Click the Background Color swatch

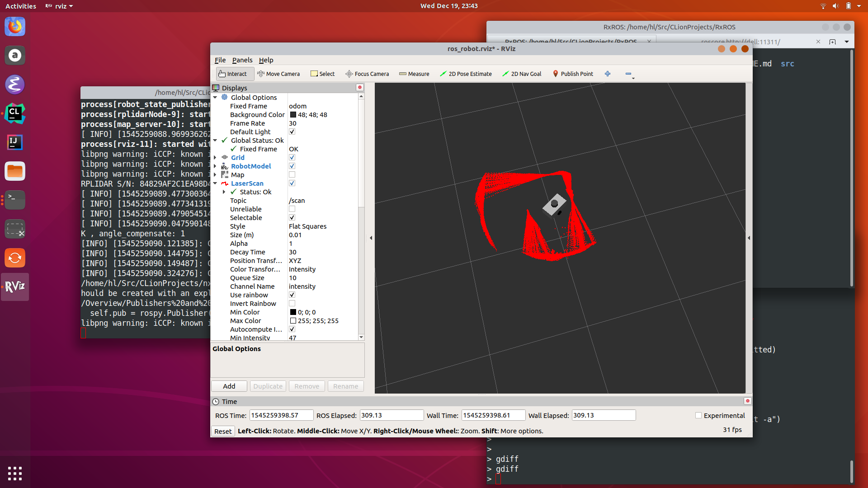[292, 114]
